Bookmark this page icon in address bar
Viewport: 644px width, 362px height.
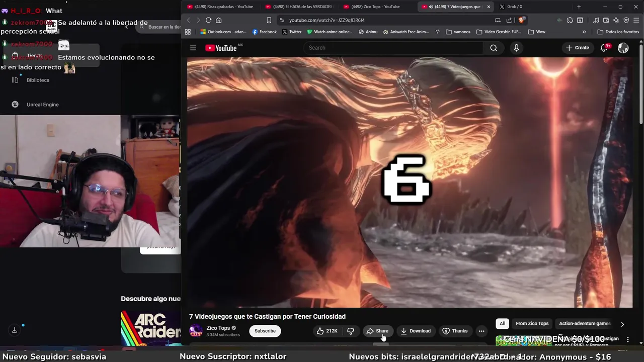pyautogui.click(x=269, y=20)
